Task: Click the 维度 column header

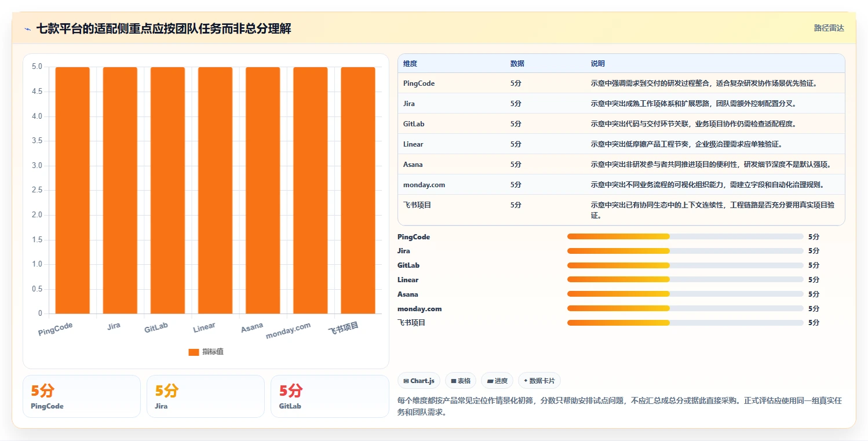Action: [410, 63]
